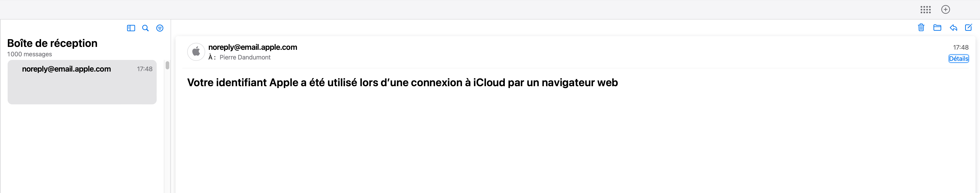Click the recipient Pierre Dandumont
980x193 pixels.
pyautogui.click(x=245, y=57)
